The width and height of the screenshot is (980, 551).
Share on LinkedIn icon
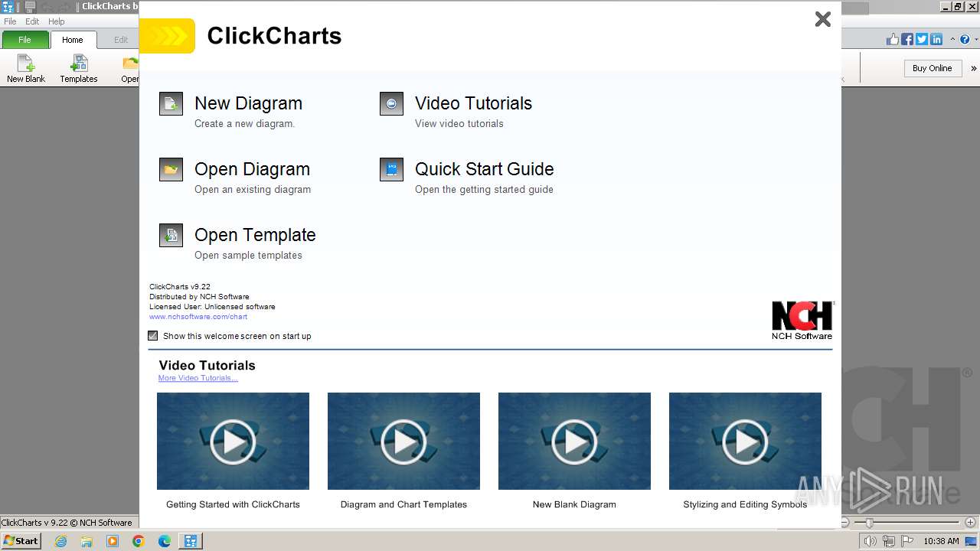coord(936,40)
